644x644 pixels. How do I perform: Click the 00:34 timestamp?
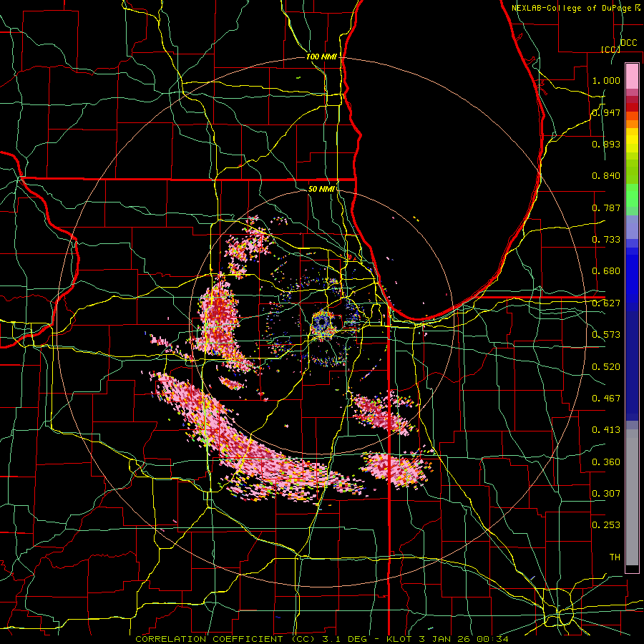[492, 639]
